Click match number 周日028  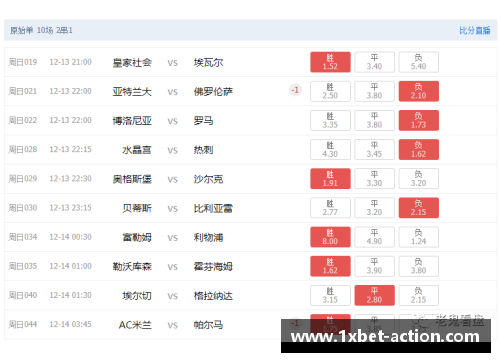pos(23,150)
